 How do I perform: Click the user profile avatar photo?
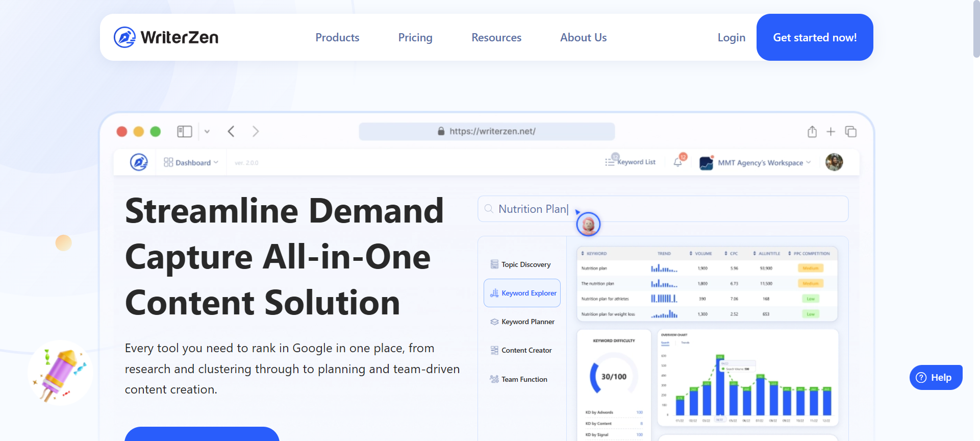834,162
